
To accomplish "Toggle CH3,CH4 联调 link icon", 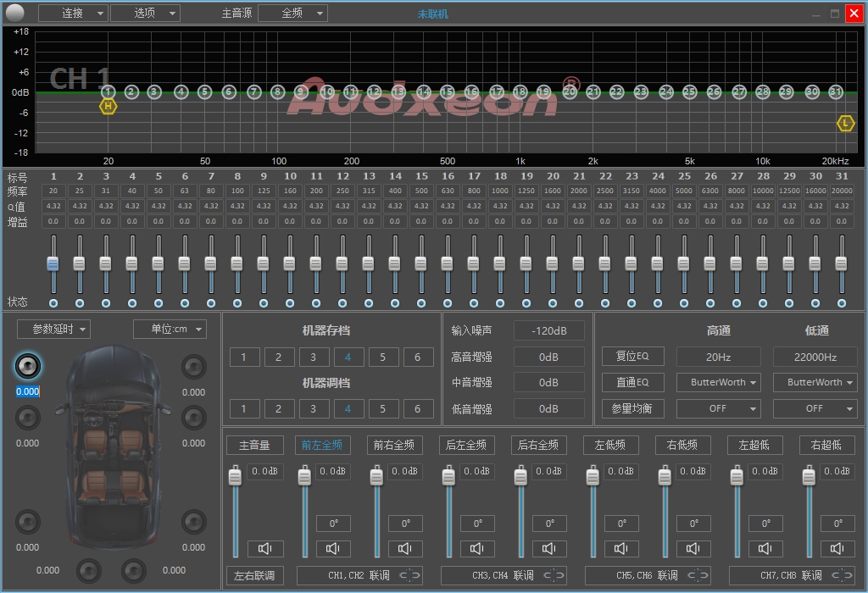I will [554, 575].
